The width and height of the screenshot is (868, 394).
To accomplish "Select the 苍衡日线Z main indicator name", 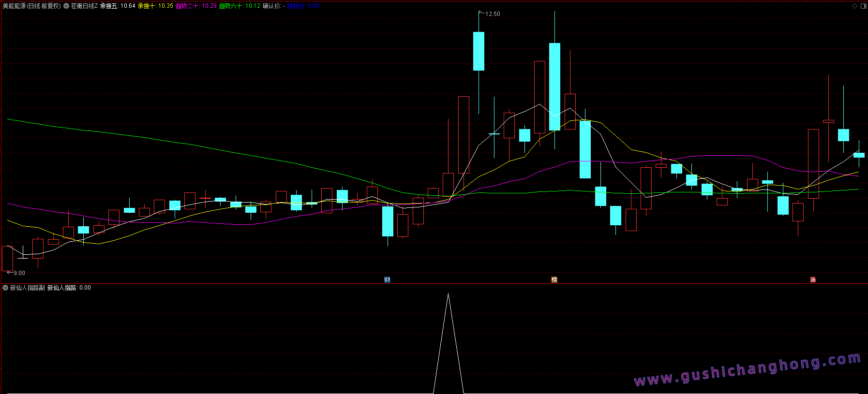I will pyautogui.click(x=84, y=6).
